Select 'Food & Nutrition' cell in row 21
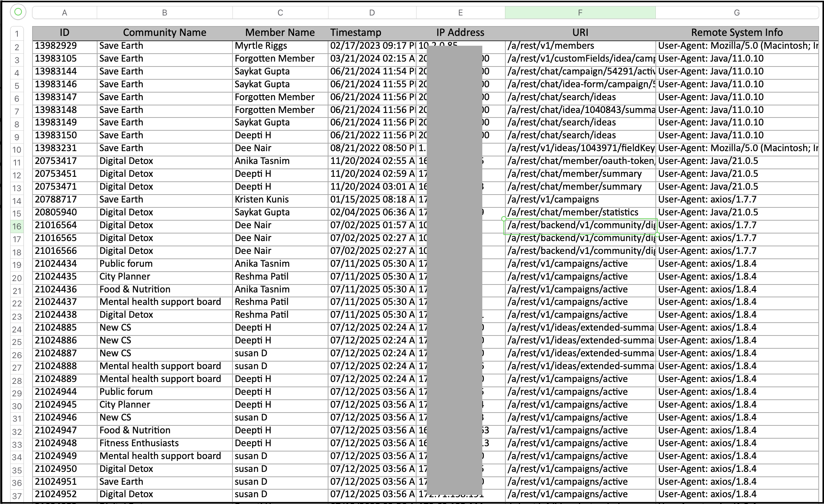Image resolution: width=824 pixels, height=504 pixels. pyautogui.click(x=165, y=290)
